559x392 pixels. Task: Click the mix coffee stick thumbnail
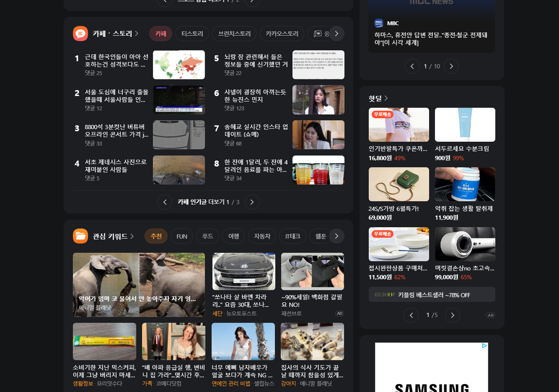[x=104, y=341]
